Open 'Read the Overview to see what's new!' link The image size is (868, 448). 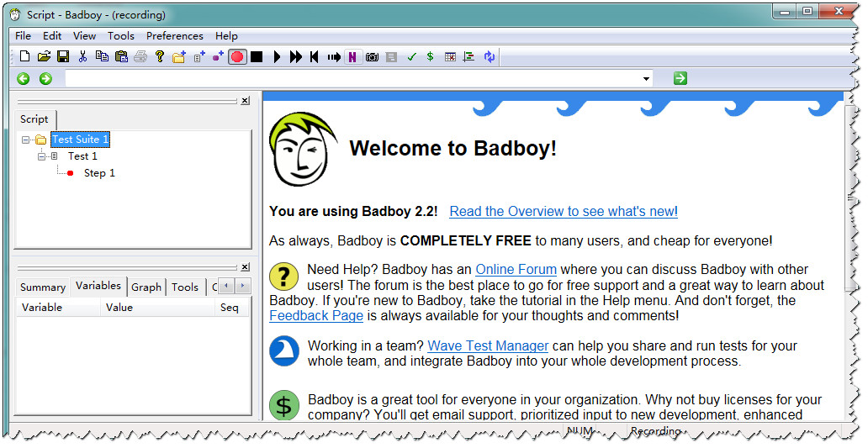(x=564, y=211)
